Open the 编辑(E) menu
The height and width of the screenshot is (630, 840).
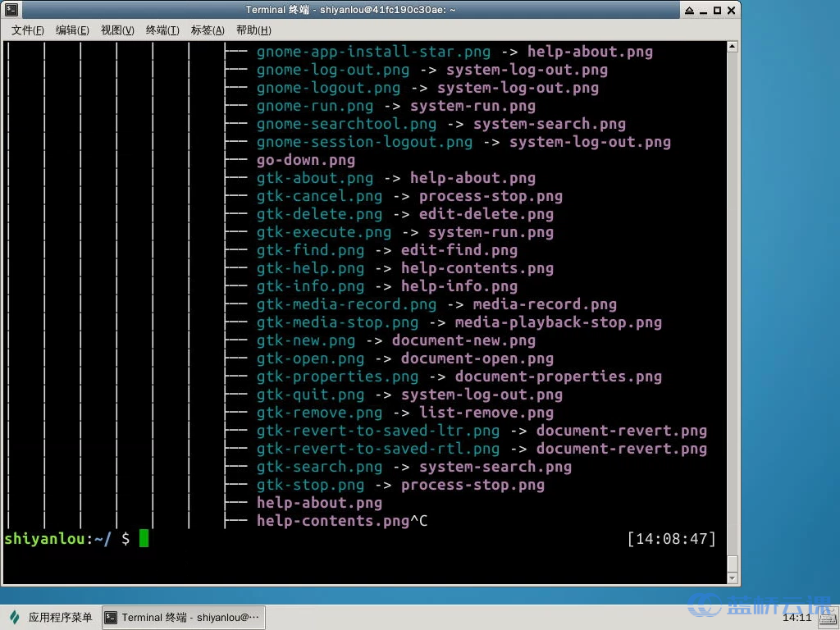click(x=72, y=30)
